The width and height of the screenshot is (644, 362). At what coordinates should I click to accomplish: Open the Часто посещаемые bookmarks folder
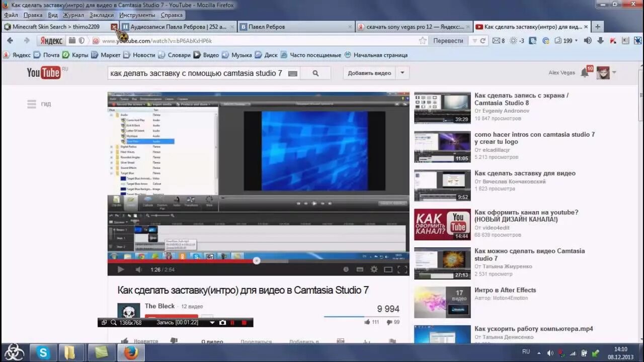(311, 55)
